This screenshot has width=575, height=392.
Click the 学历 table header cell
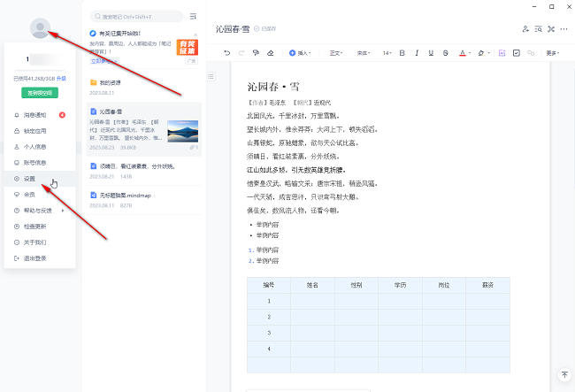(x=400, y=285)
